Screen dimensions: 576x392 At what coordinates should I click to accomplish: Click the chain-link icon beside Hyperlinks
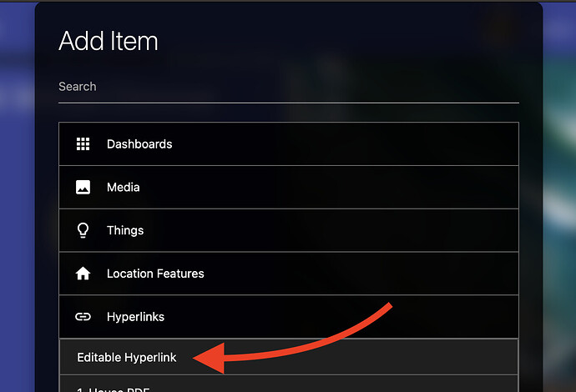(x=83, y=316)
